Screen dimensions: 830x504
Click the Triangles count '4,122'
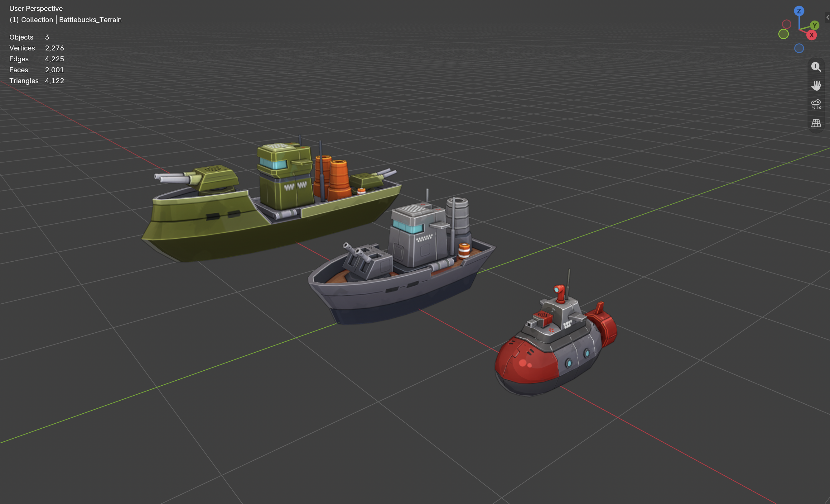click(54, 81)
